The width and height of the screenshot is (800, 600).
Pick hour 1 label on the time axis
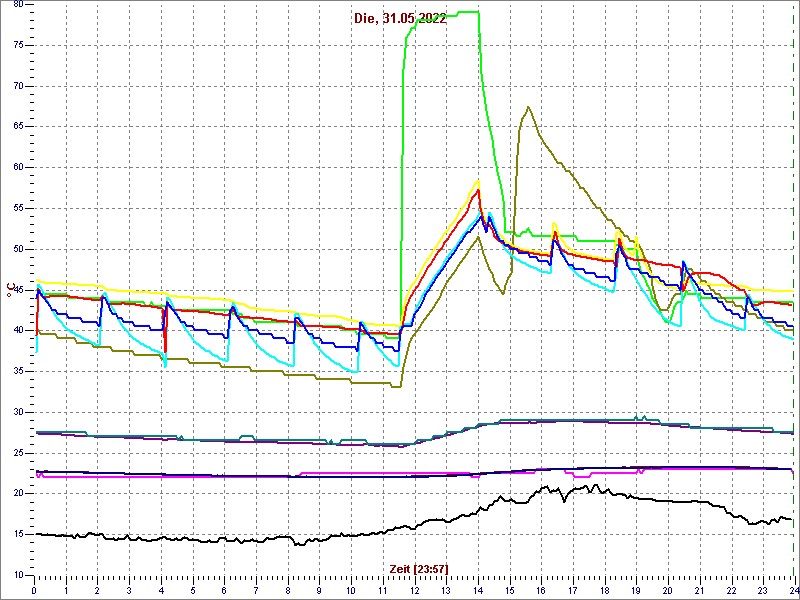point(66,591)
